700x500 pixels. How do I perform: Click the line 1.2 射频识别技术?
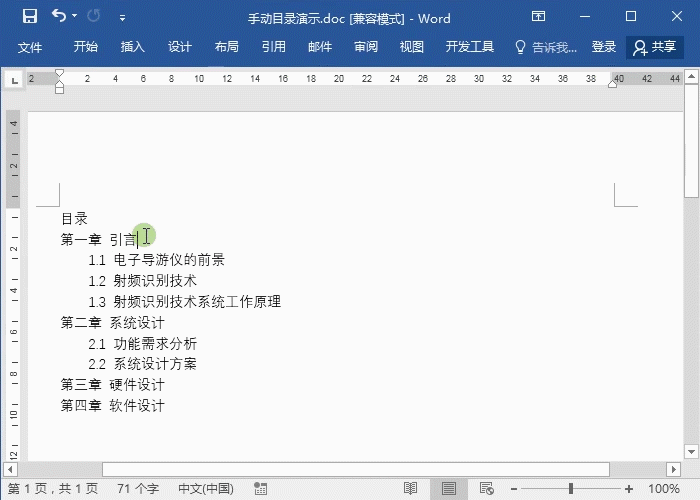point(142,281)
